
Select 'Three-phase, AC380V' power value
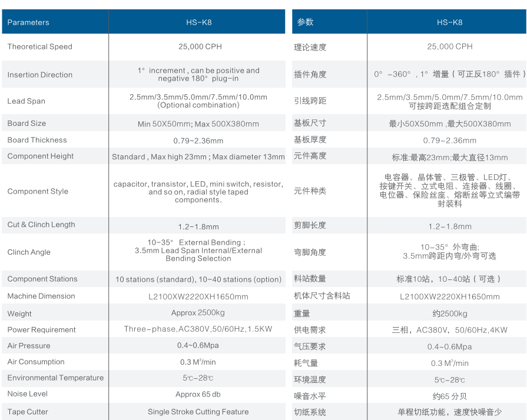(x=198, y=329)
